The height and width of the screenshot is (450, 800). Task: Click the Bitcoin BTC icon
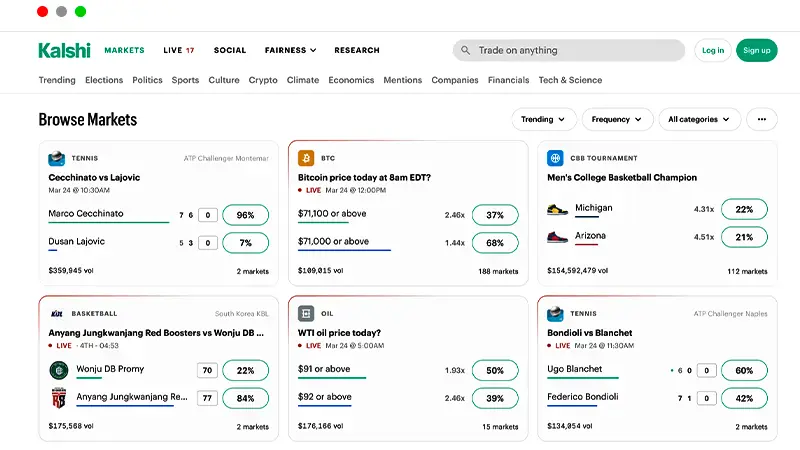(306, 158)
